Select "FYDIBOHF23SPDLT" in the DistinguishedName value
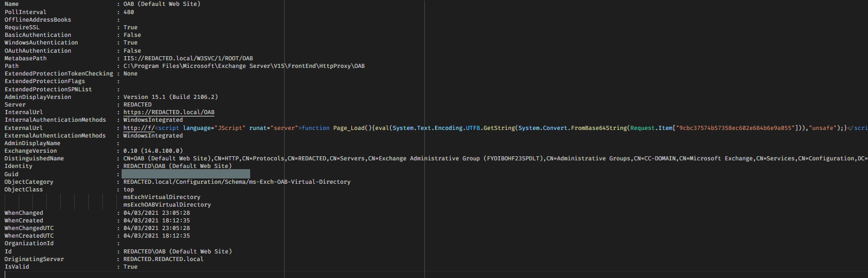Screen dimensions: 868x278 click(515, 159)
